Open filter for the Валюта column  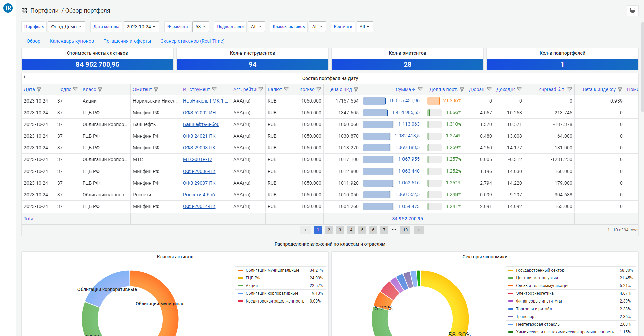(x=286, y=89)
